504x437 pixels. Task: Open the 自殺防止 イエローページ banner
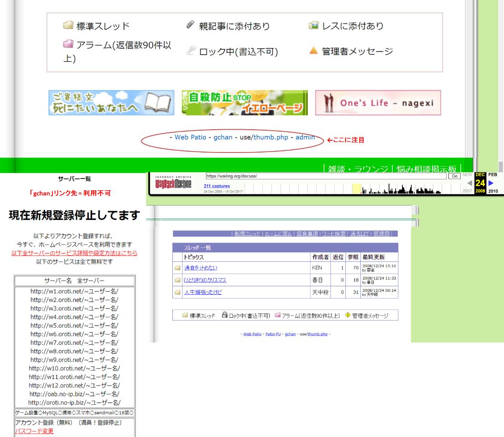pyautogui.click(x=244, y=103)
